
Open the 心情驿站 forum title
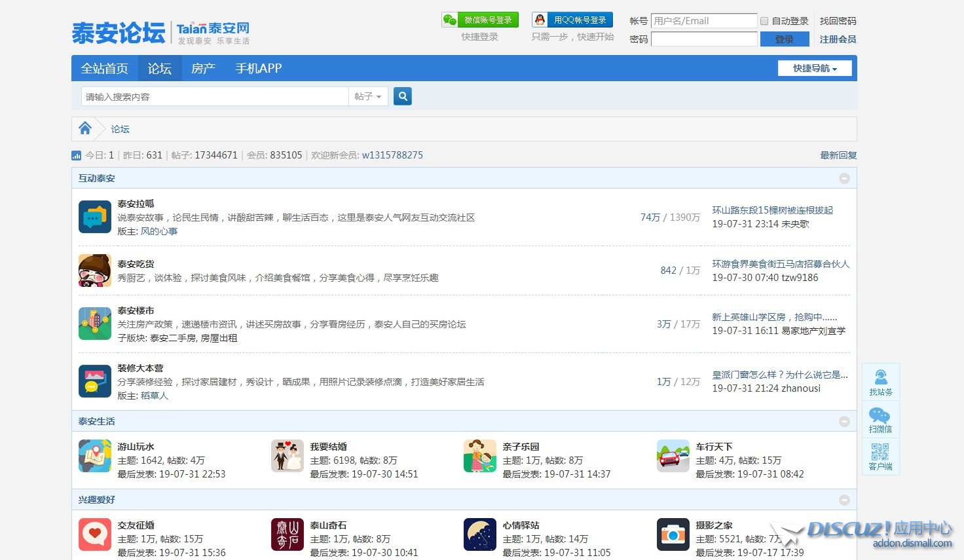[x=521, y=525]
